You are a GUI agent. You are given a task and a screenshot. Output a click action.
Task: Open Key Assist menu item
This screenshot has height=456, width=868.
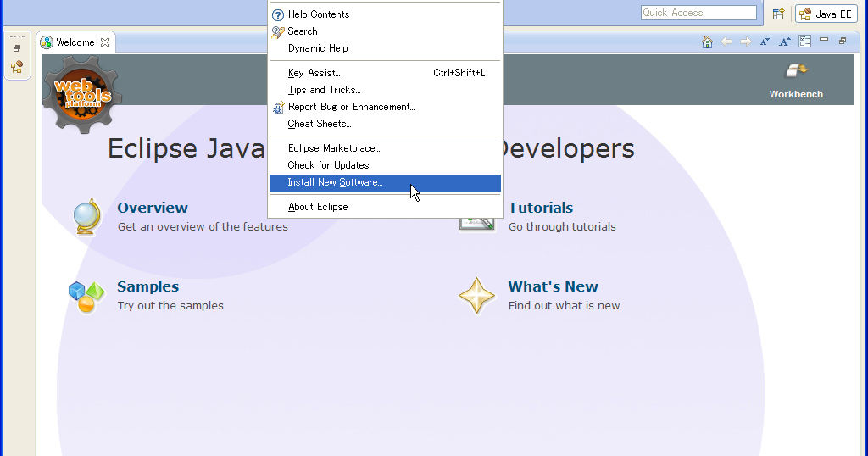click(385, 73)
